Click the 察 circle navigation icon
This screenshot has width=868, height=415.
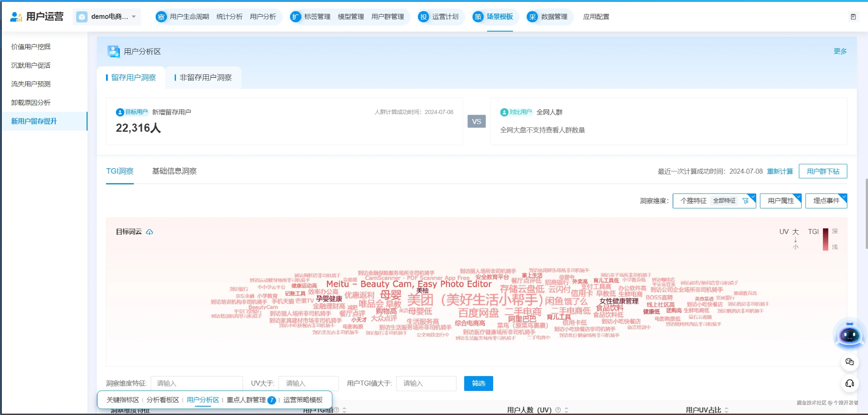coord(161,17)
